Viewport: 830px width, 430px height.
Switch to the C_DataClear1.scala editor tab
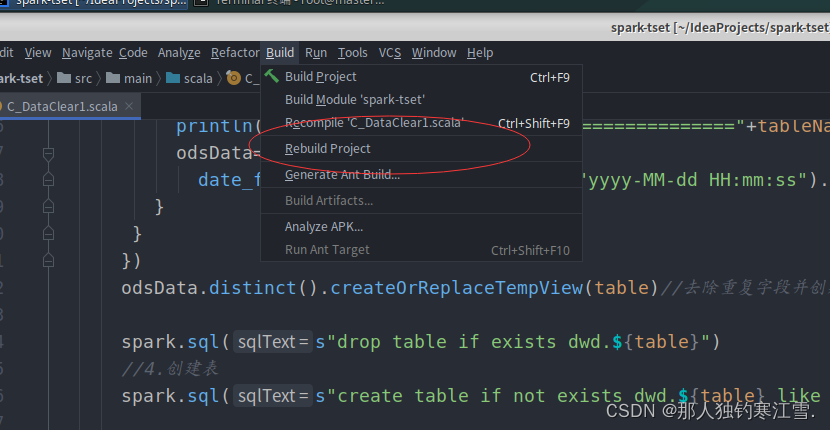62,106
